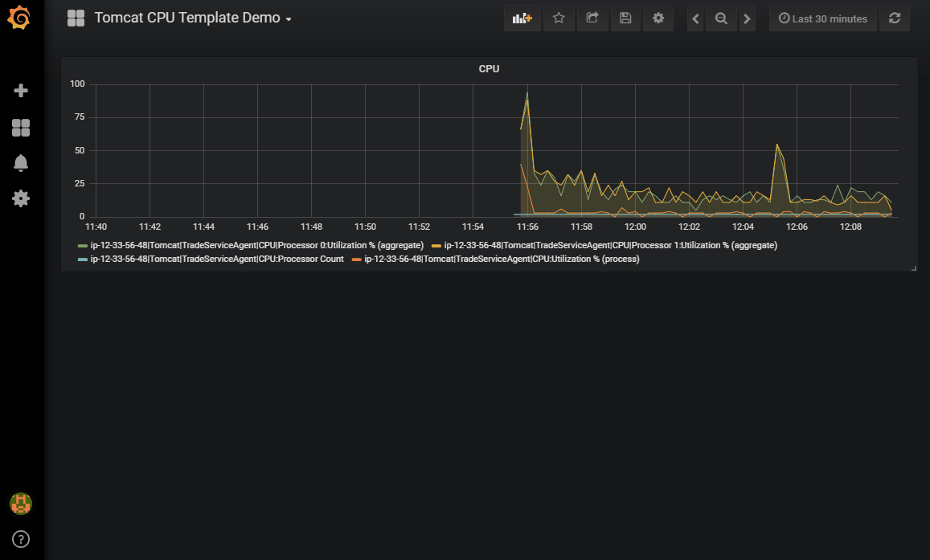
Task: Open the Dashboards grid icon in sidebar
Action: [21, 127]
